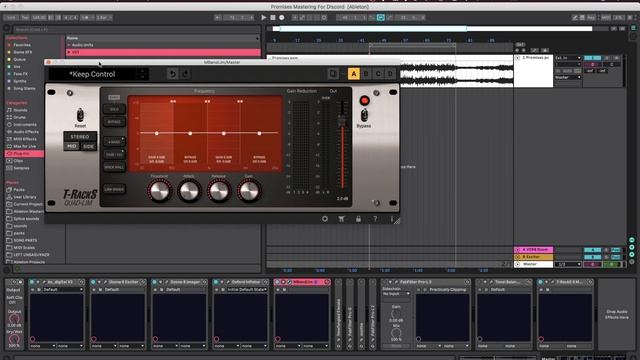Select SIDE processing mode
The height and width of the screenshot is (360, 640).
pos(89,146)
